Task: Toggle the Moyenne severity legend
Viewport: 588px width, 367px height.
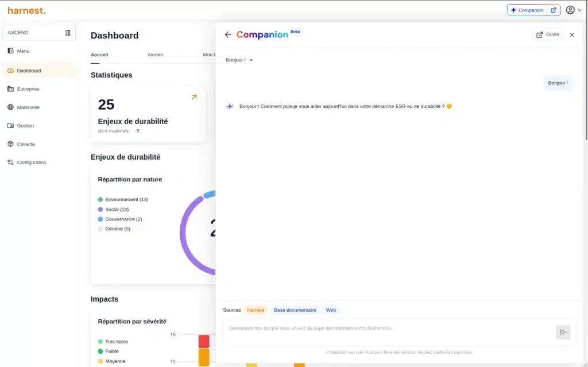Action: 112,361
